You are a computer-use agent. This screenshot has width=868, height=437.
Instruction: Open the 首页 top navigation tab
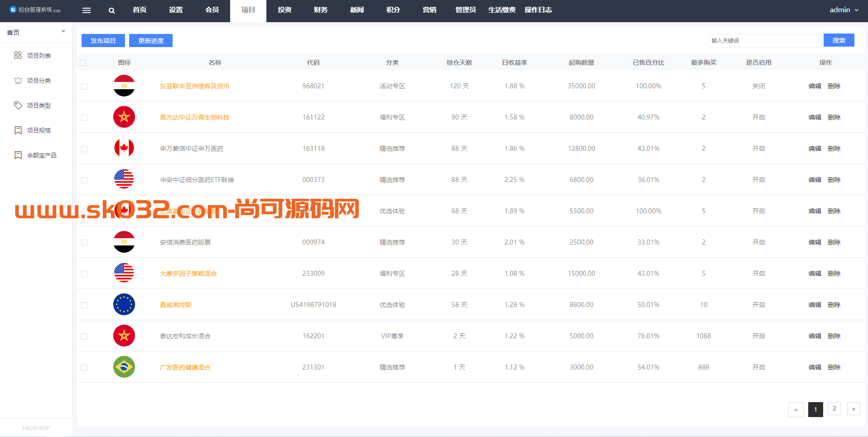click(x=140, y=10)
